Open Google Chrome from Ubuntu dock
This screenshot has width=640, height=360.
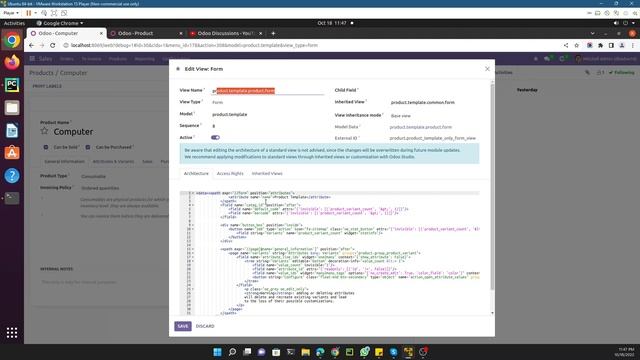(12, 40)
